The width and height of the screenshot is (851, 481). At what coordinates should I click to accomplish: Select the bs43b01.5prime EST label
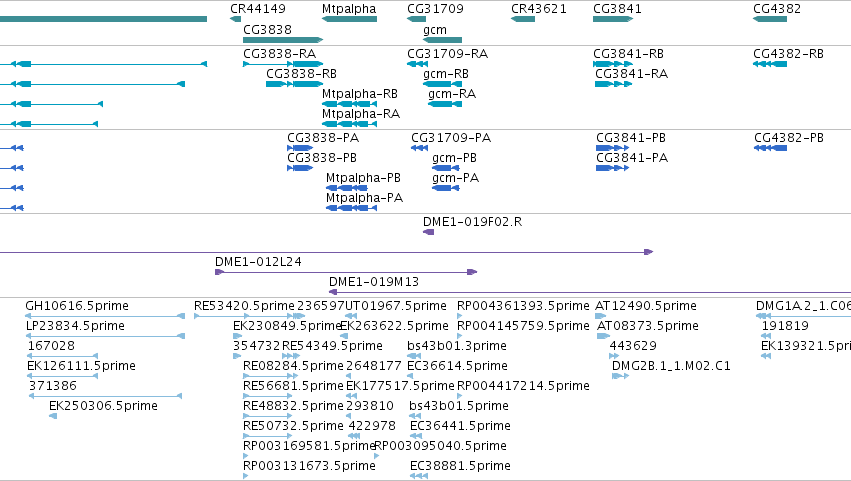(459, 406)
